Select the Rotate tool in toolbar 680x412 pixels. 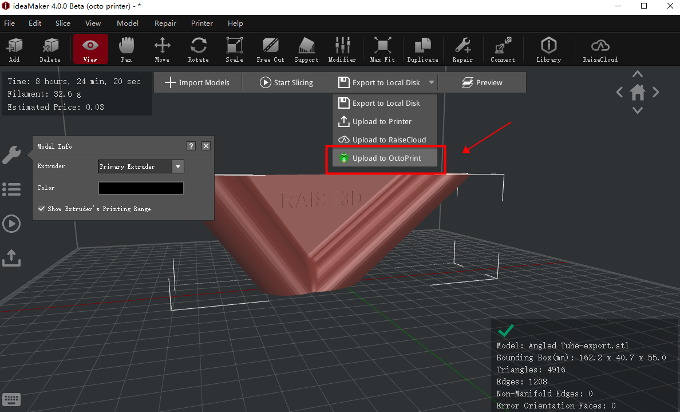click(198, 48)
